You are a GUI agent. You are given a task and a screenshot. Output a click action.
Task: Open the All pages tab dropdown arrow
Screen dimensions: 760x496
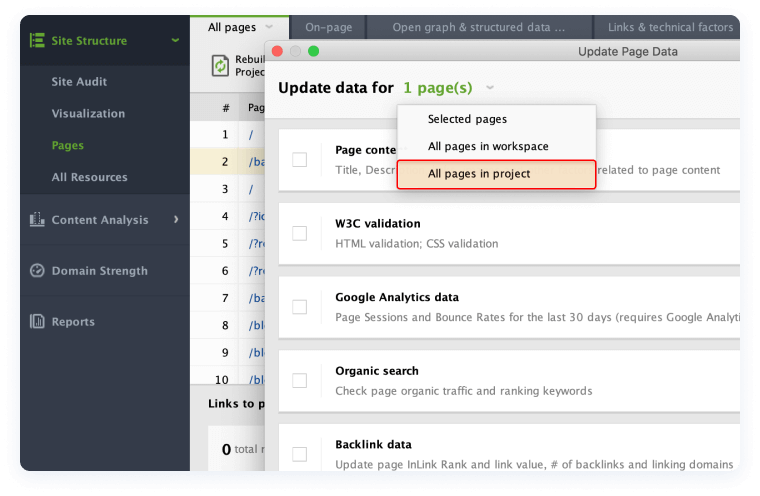click(270, 28)
